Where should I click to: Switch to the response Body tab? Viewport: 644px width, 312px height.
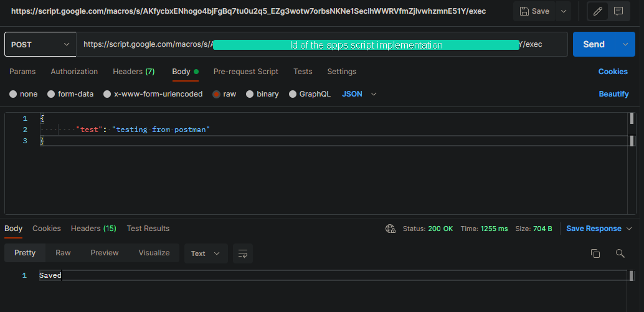point(14,229)
